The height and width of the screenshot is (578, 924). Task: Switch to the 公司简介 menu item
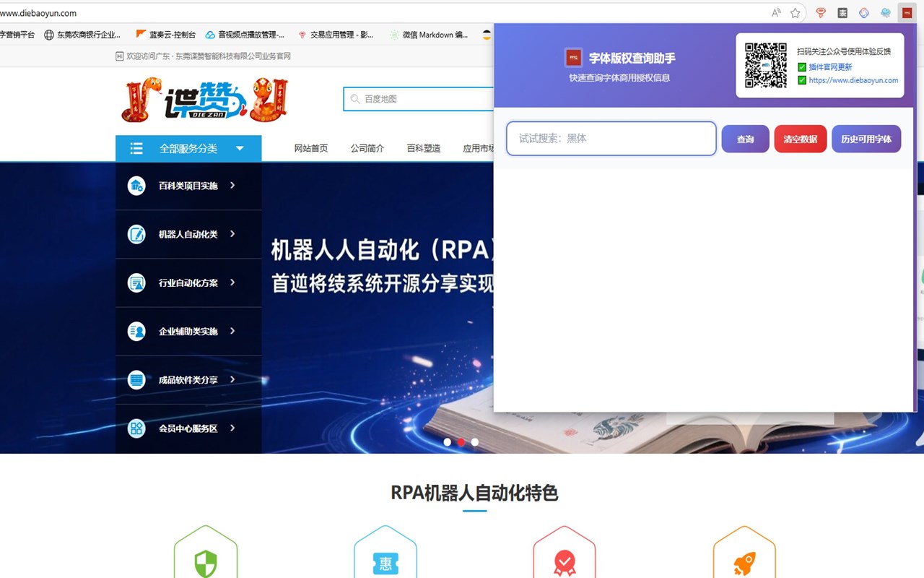pos(367,148)
